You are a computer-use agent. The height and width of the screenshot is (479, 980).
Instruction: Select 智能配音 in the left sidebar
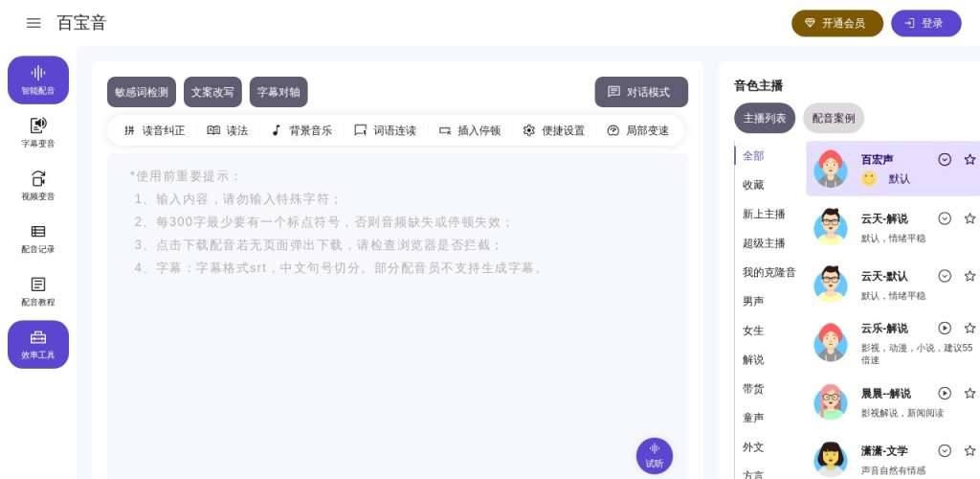pyautogui.click(x=38, y=80)
